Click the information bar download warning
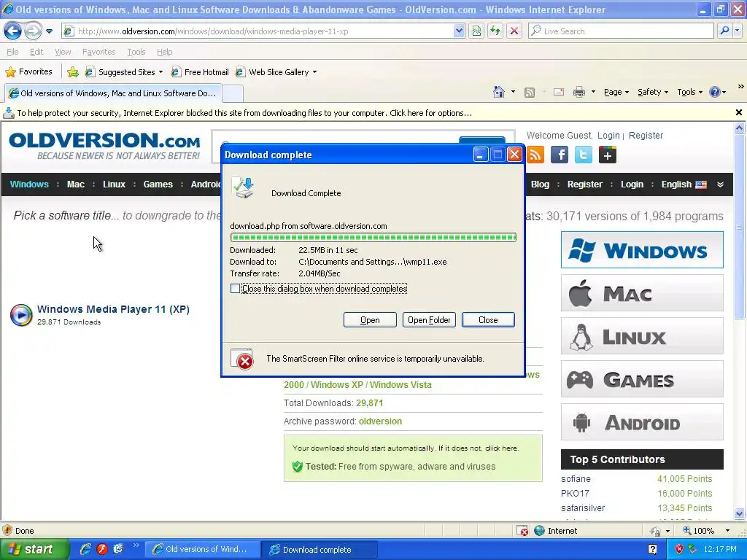This screenshot has height=560, width=747. (x=244, y=113)
